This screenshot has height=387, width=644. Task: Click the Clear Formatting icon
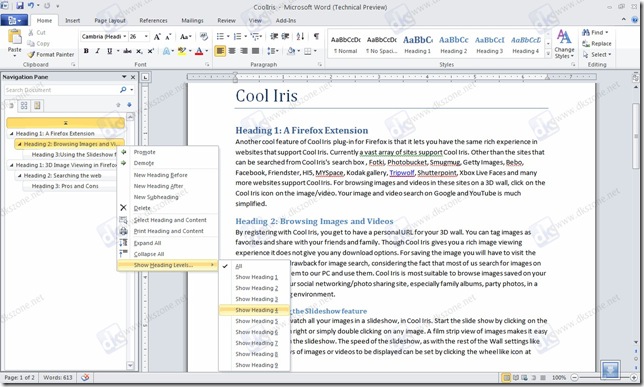(204, 37)
